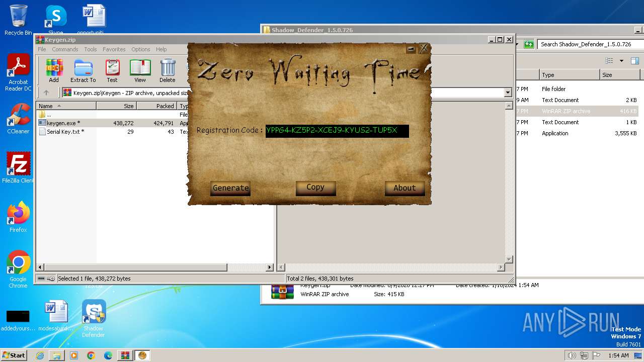Click the refresh icon in Explorer address bar
Viewport: 644px width, 362px height.
point(529,44)
